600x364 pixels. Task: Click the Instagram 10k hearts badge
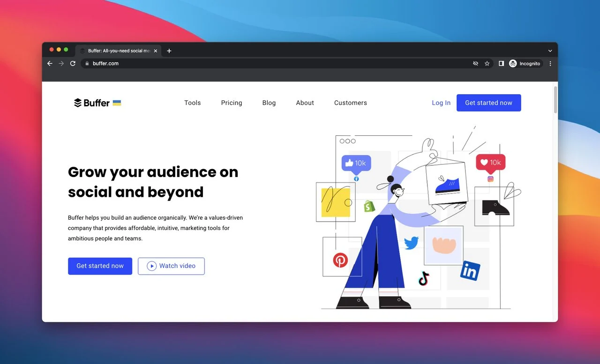[491, 163]
